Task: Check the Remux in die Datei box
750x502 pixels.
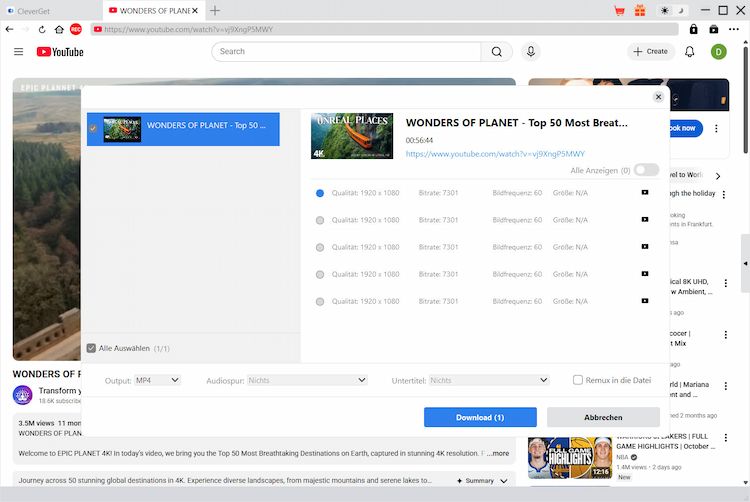Action: point(578,380)
